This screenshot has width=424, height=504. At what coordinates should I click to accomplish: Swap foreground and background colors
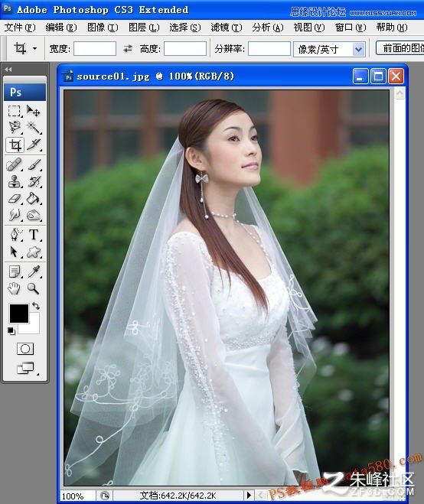pyautogui.click(x=36, y=306)
